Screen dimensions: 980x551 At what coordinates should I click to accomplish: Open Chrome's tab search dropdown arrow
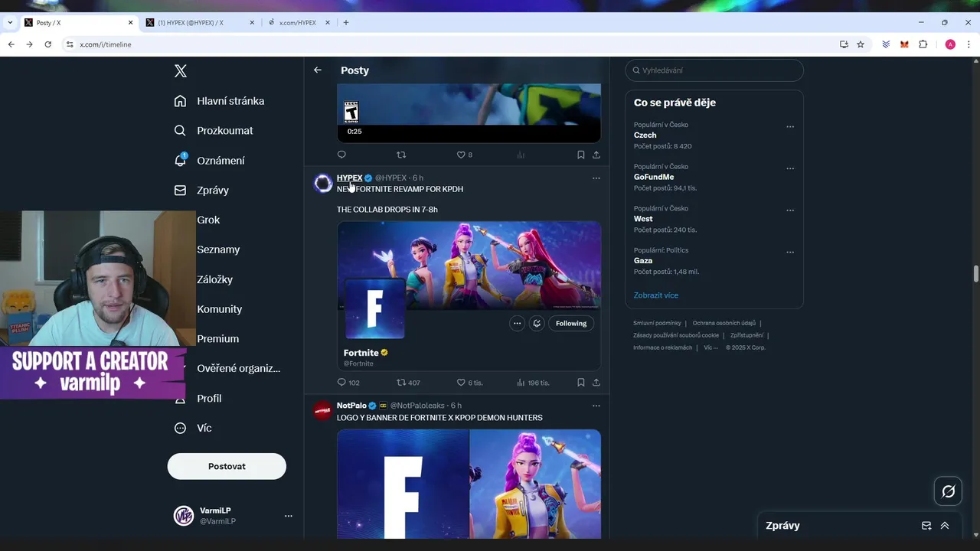(x=10, y=22)
